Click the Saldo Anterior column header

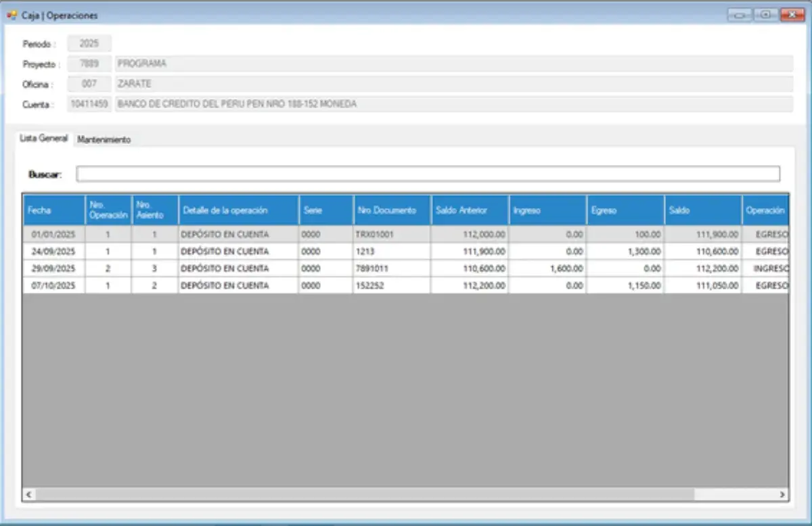tap(470, 210)
